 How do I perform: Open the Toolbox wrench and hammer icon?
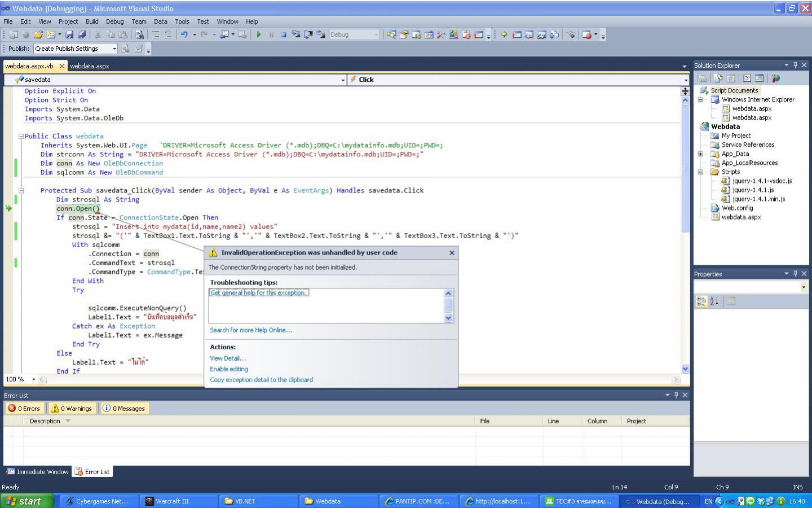(x=441, y=34)
